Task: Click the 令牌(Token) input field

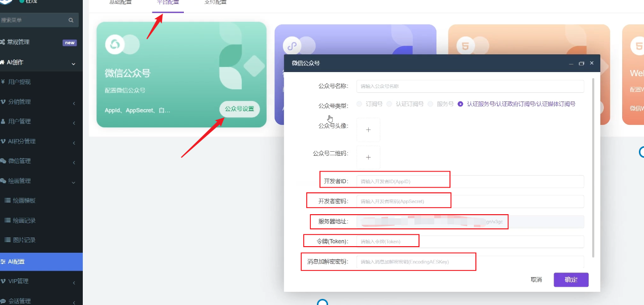Action: [x=470, y=242]
